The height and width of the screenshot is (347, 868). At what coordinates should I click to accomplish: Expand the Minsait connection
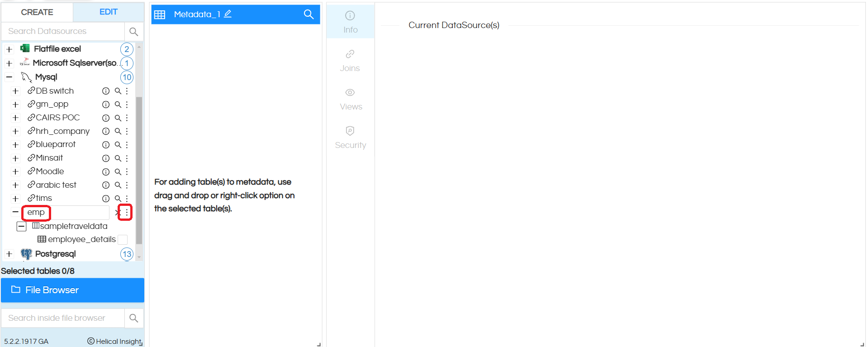click(15, 158)
